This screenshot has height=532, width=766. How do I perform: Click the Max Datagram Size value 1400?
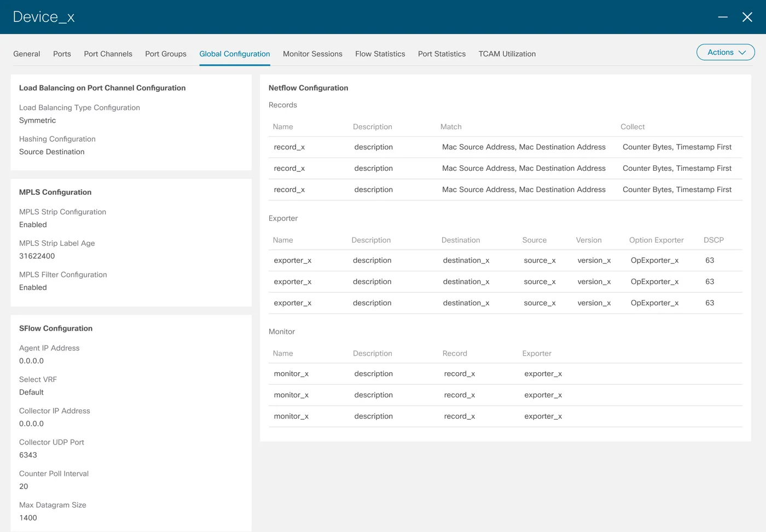28,518
